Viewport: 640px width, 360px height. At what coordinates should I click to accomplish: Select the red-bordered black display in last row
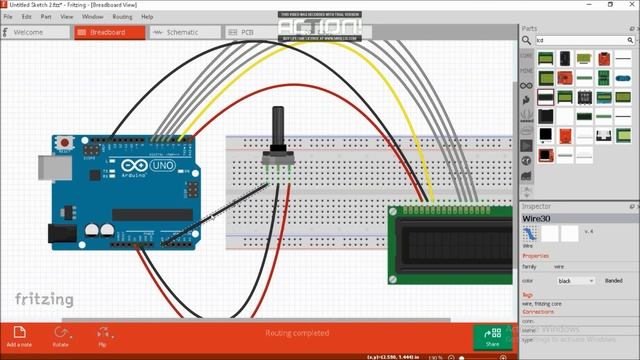click(546, 155)
